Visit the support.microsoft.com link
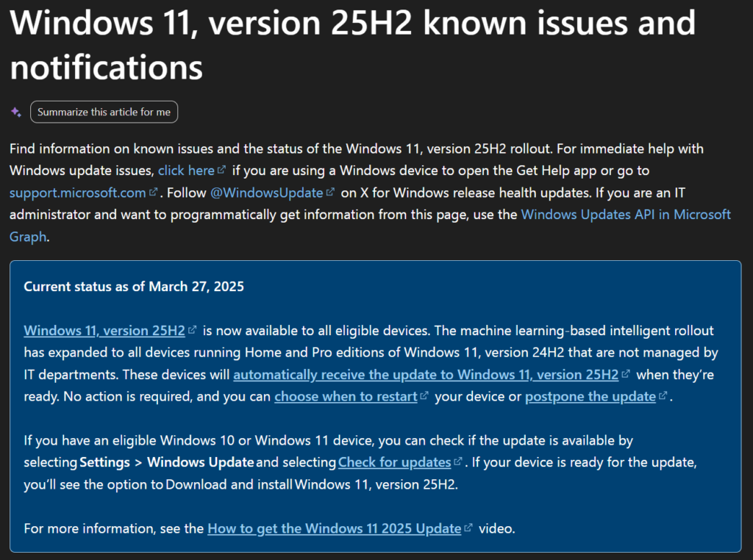The height and width of the screenshot is (560, 753). click(78, 193)
